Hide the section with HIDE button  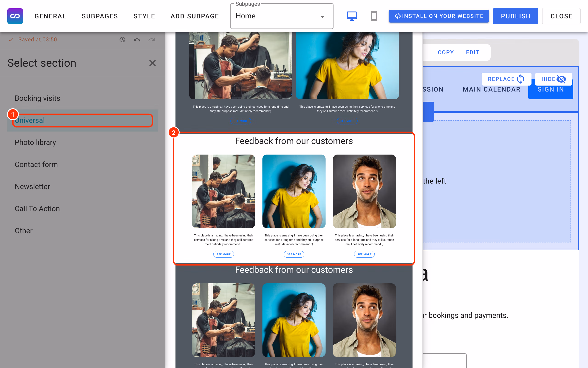pyautogui.click(x=554, y=79)
